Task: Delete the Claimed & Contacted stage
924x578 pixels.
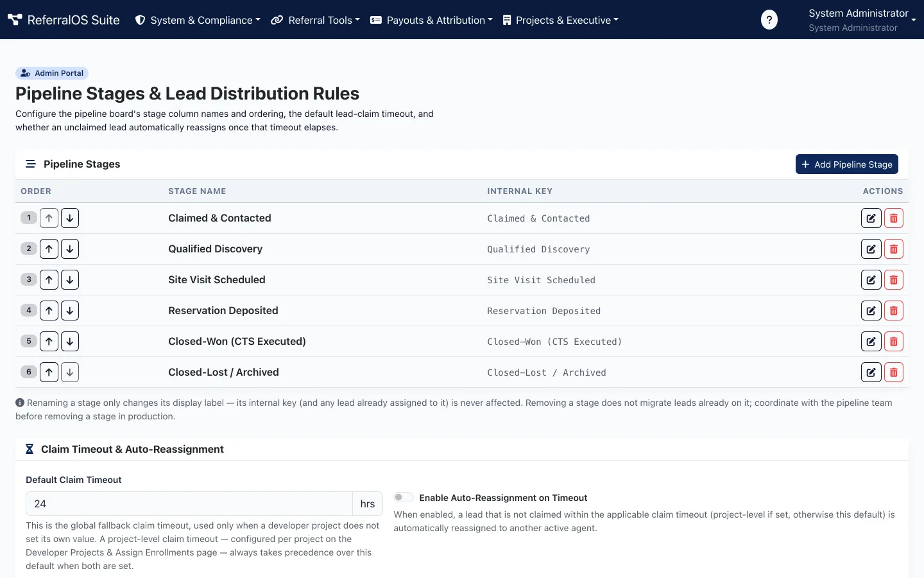Action: pos(893,218)
